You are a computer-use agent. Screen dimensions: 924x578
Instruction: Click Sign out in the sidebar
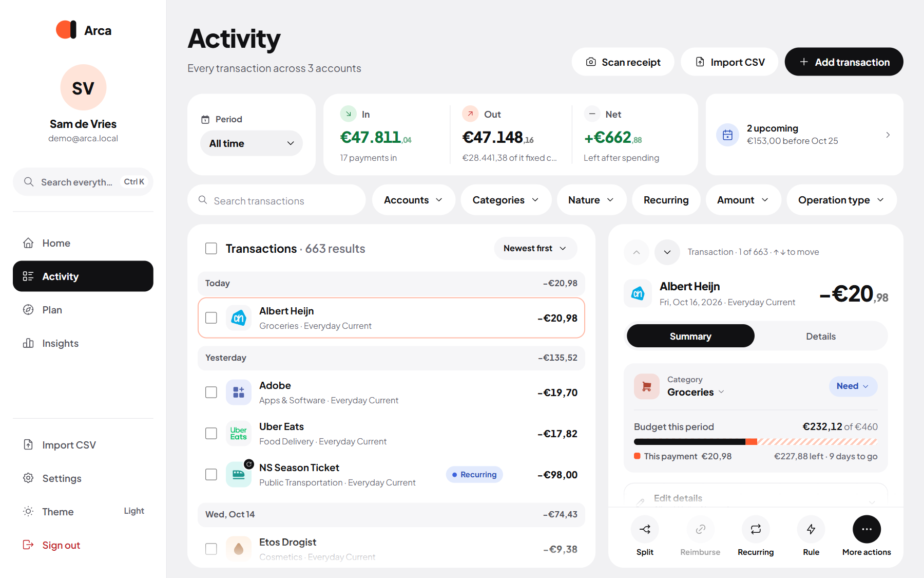pos(83,545)
